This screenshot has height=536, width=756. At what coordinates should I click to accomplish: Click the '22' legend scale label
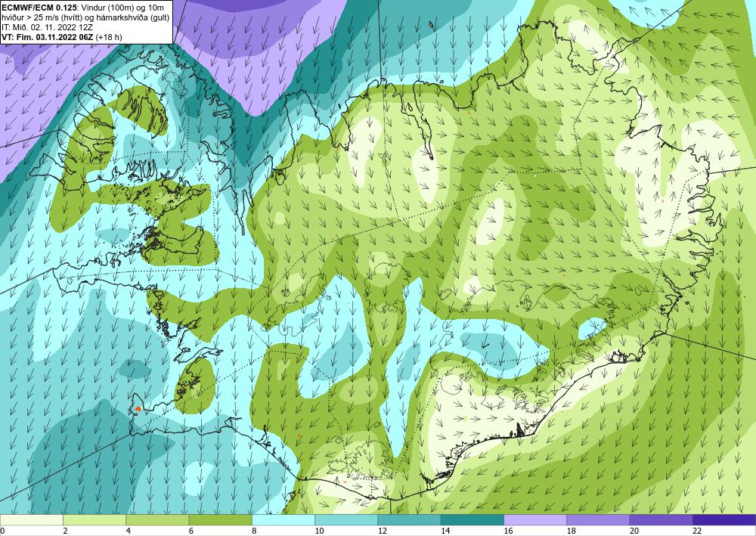pyautogui.click(x=697, y=531)
